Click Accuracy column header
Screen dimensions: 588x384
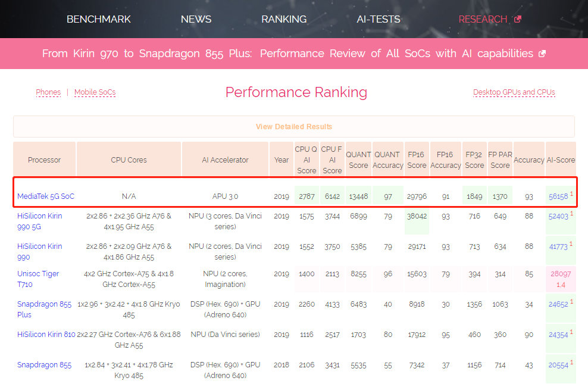tap(528, 160)
